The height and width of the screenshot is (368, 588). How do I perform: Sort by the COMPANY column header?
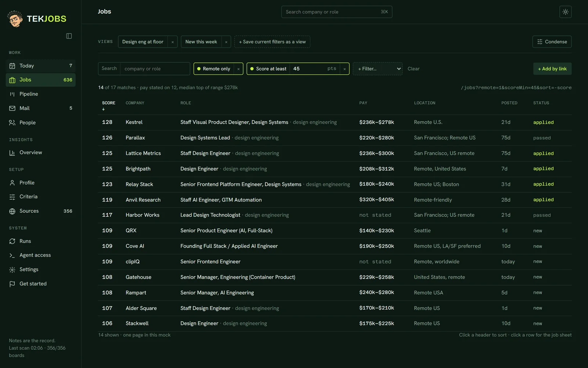(x=135, y=103)
